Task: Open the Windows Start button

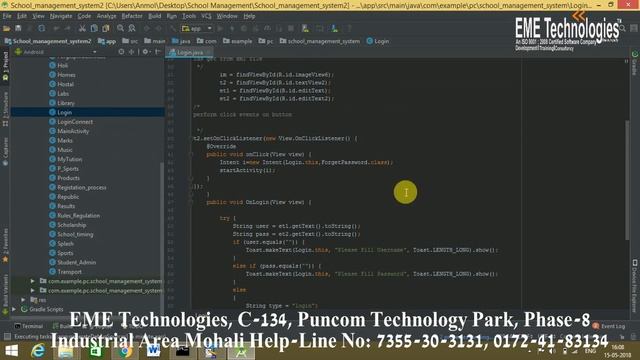Action: pyautogui.click(x=11, y=351)
